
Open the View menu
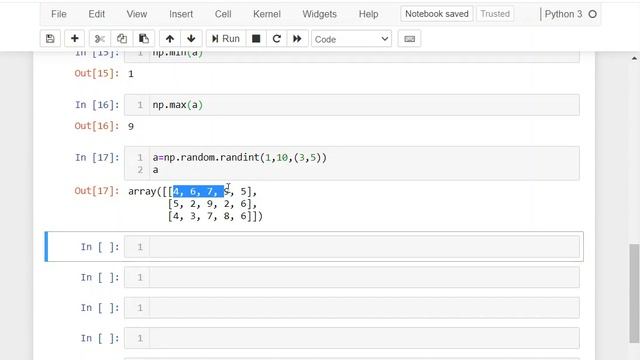click(x=136, y=14)
